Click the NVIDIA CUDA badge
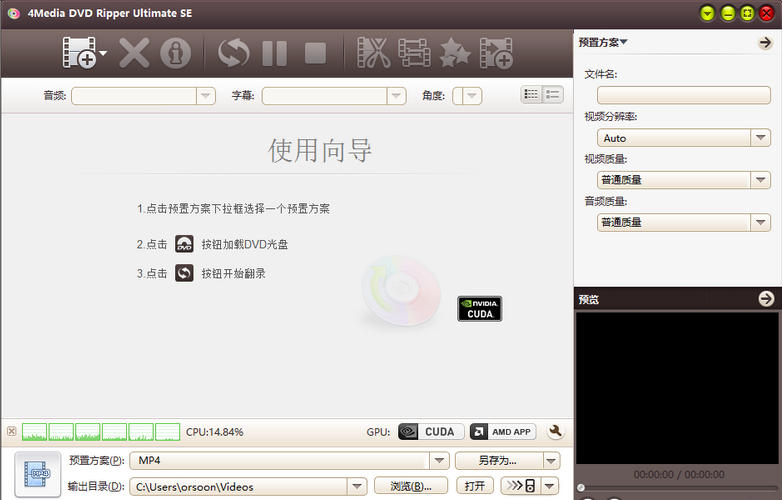782x500 pixels. click(x=480, y=309)
